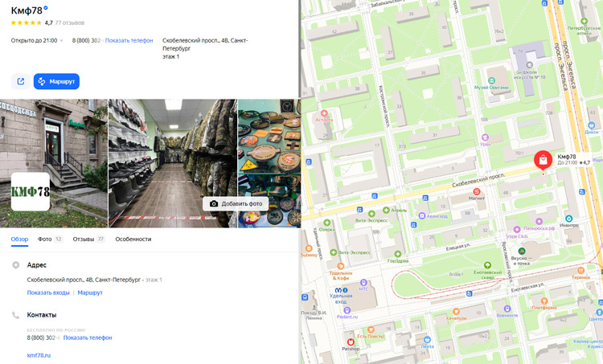This screenshot has width=603, height=364.
Task: Click the Лента store icon on map
Action: point(427,340)
